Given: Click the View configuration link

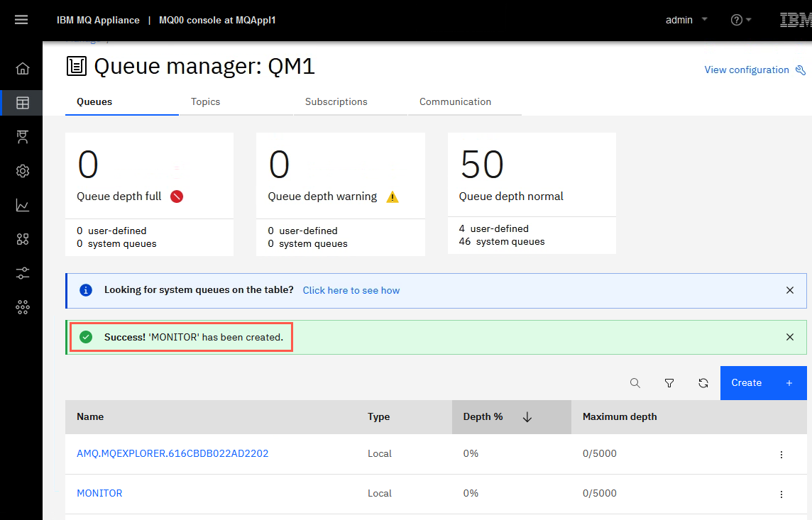Looking at the screenshot, I should tap(746, 70).
